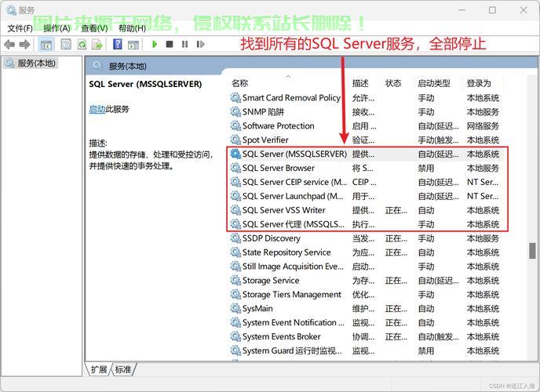Click the Forward arrow toolbar icon

[25, 45]
